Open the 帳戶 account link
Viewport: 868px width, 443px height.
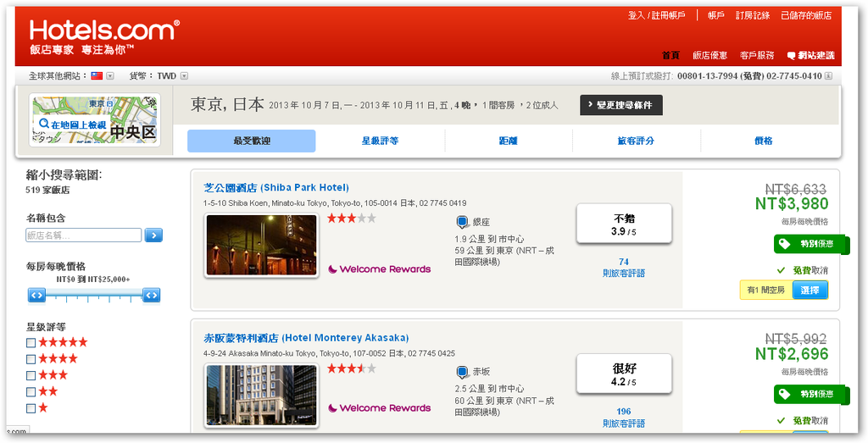(x=715, y=15)
